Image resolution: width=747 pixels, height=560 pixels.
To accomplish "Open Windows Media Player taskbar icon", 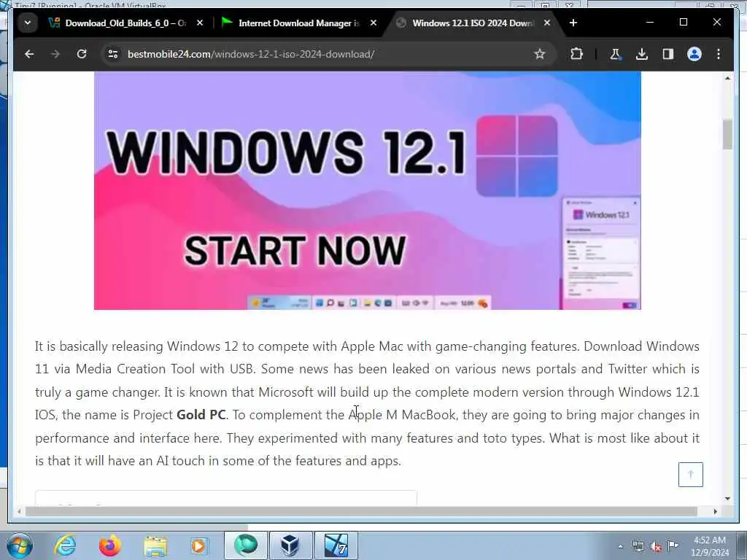I will coord(199,545).
